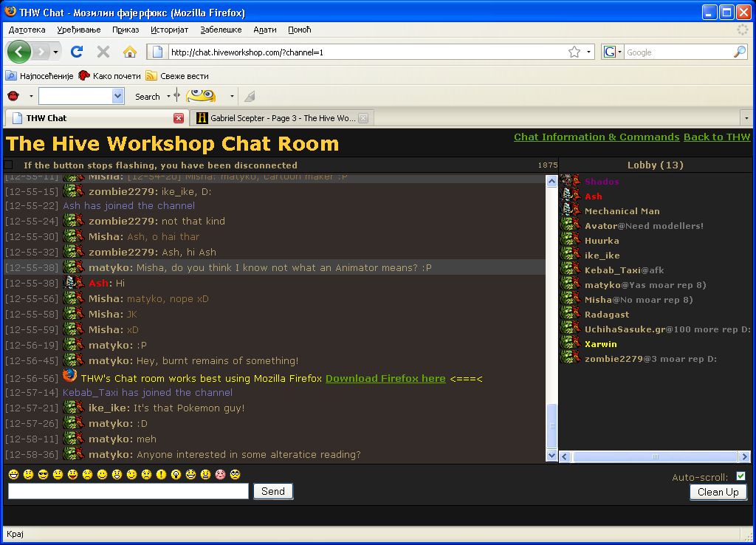Expand the address bar URL history dropdown
This screenshot has width=756, height=545.
pos(588,52)
